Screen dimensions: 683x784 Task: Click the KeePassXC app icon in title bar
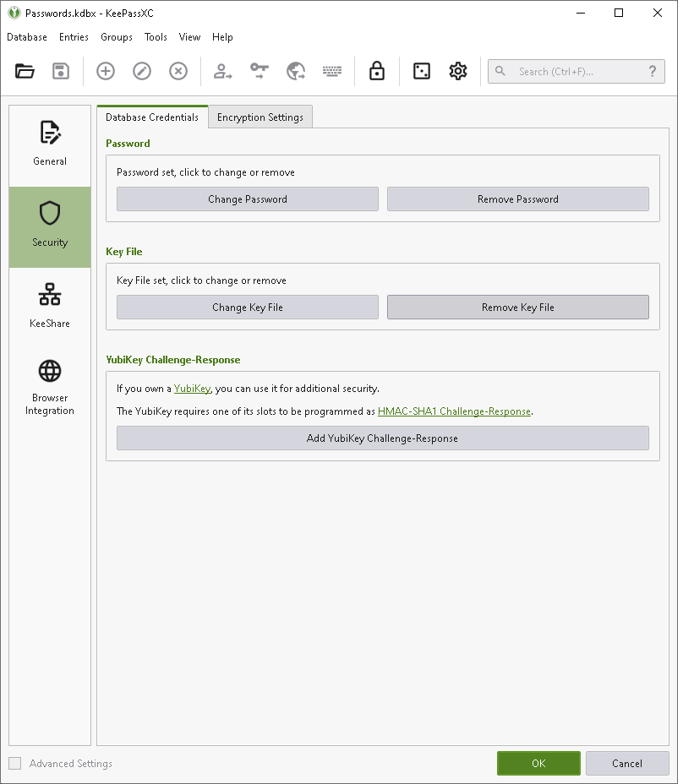[x=14, y=13]
